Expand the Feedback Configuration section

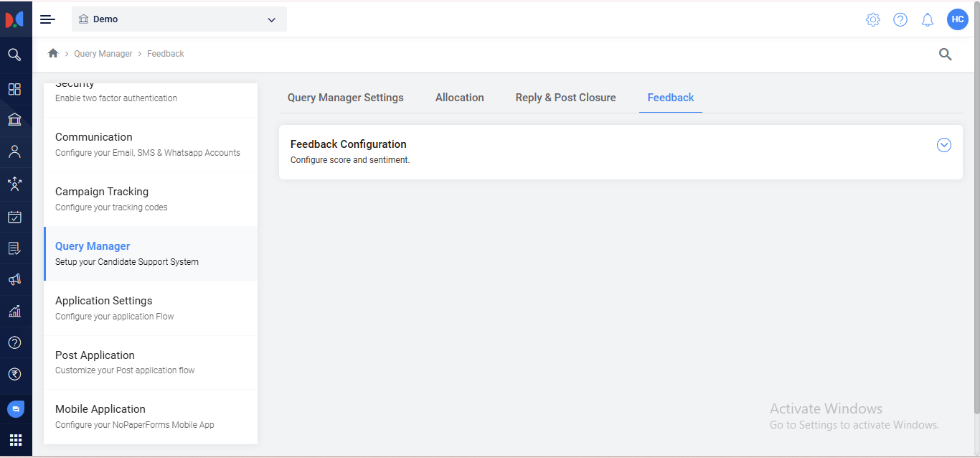pos(944,145)
